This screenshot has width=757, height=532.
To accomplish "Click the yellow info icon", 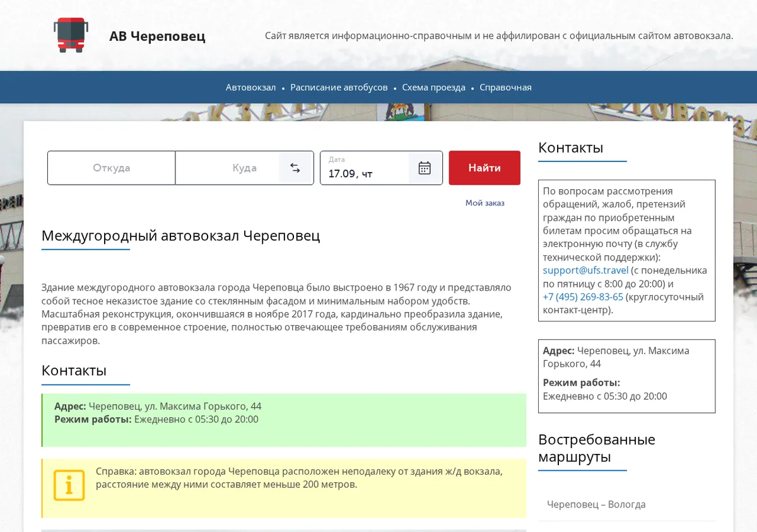I will coord(69,485).
